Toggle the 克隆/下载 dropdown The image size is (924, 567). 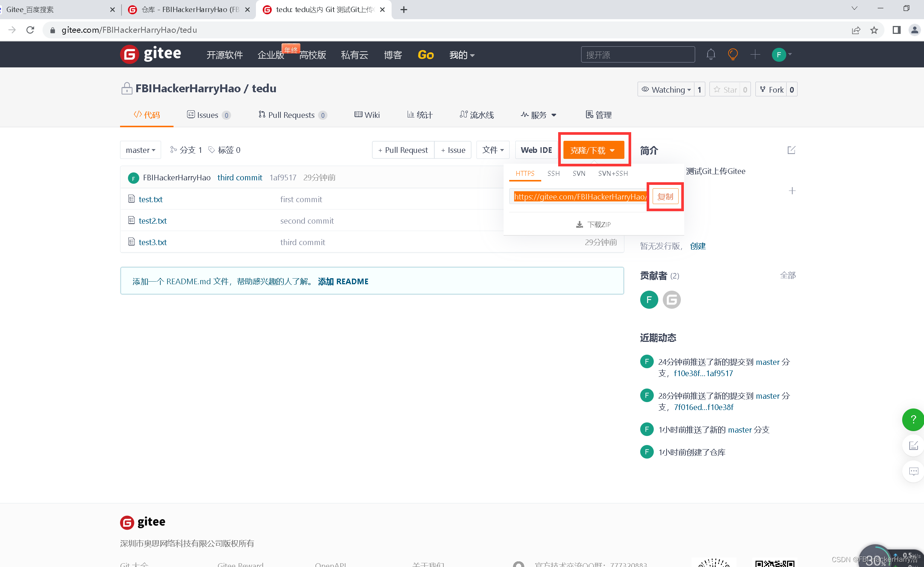coord(594,150)
